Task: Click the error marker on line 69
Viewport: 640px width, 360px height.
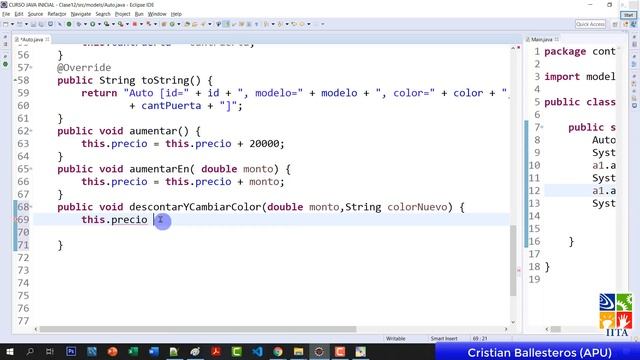Action: pos(16,220)
